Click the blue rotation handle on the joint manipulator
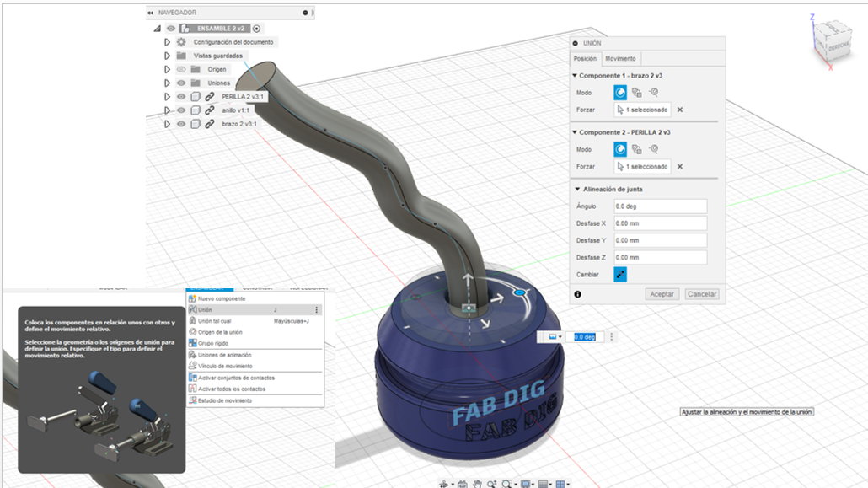 tap(519, 292)
